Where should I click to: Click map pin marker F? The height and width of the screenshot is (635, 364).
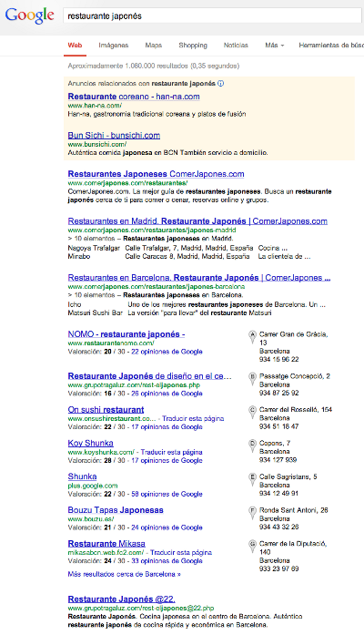pos(253,512)
